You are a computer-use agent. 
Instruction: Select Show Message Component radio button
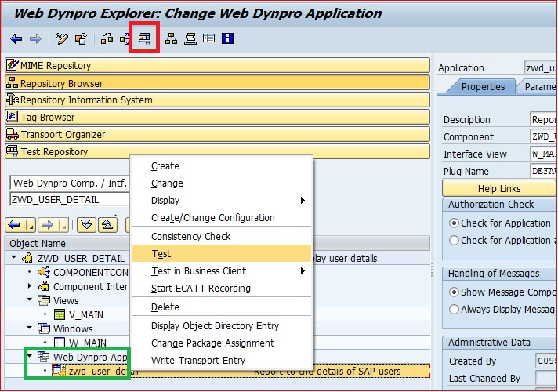tap(454, 292)
